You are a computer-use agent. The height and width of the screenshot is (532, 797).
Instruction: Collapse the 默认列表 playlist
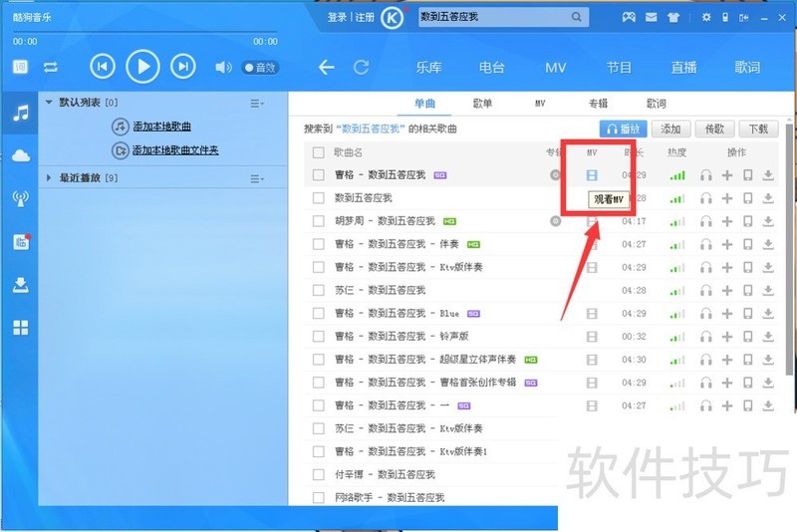point(49,103)
